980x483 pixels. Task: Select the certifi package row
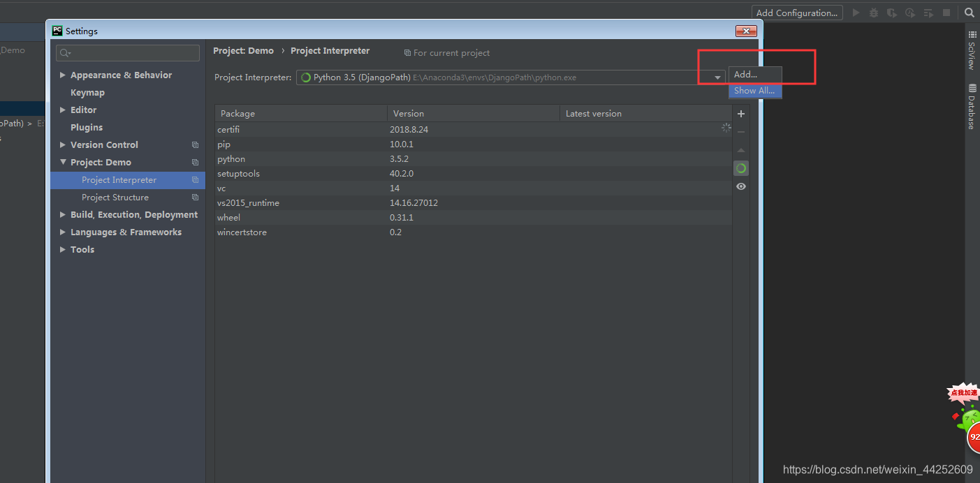tap(473, 130)
